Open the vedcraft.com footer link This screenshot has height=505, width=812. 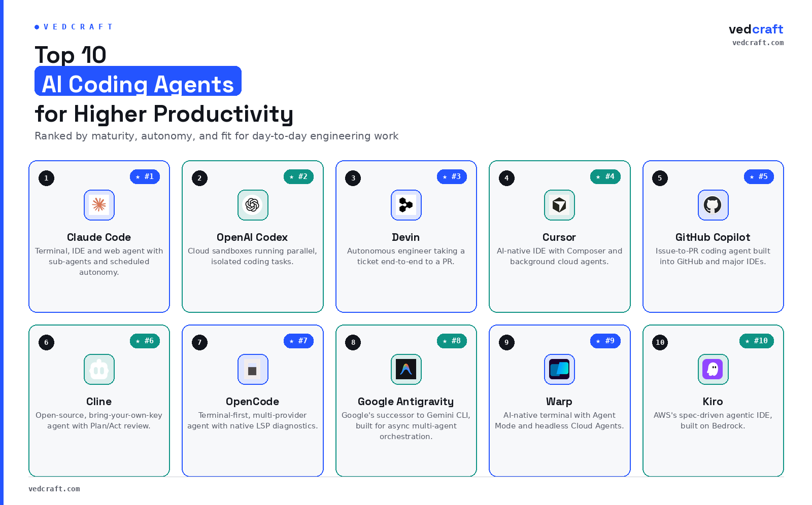[x=54, y=489]
